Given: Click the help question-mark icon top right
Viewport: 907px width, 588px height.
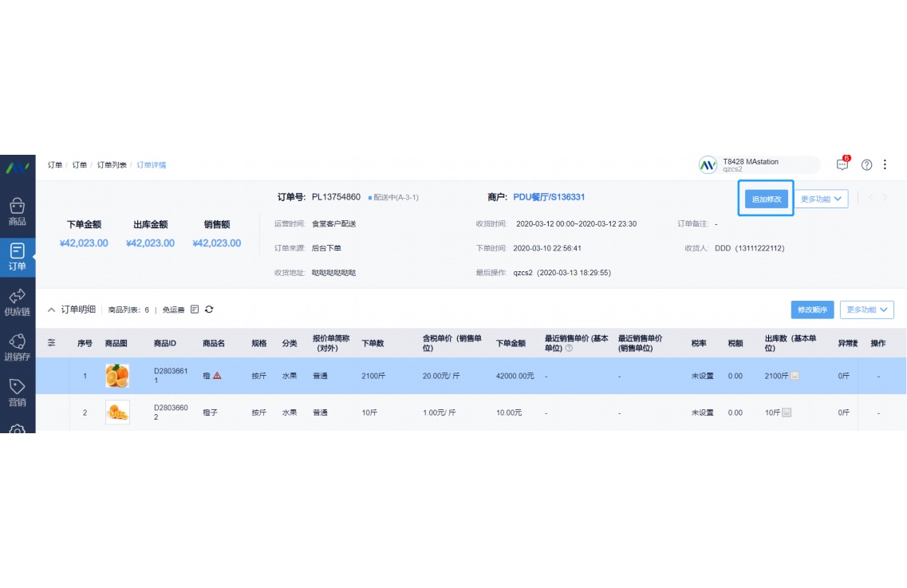Looking at the screenshot, I should coord(866,164).
